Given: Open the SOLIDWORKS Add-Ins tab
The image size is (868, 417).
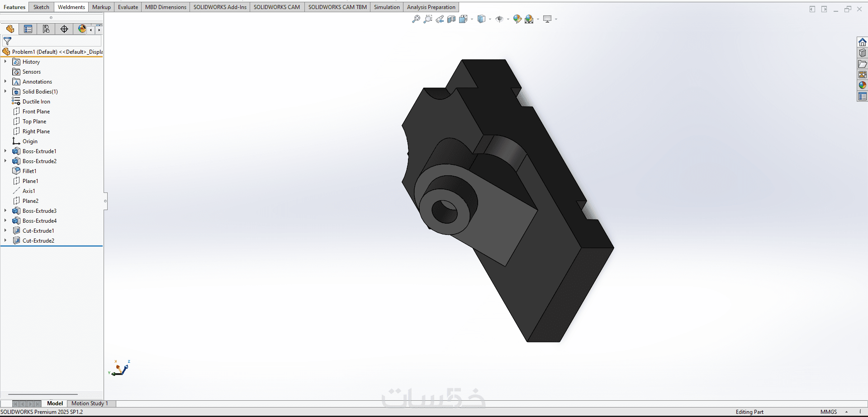Looking at the screenshot, I should coord(220,7).
